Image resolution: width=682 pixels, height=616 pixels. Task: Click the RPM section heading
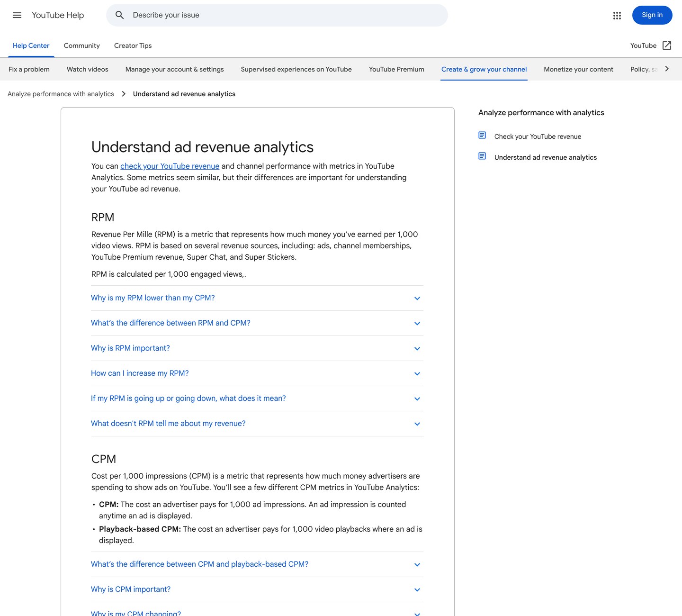(x=103, y=217)
